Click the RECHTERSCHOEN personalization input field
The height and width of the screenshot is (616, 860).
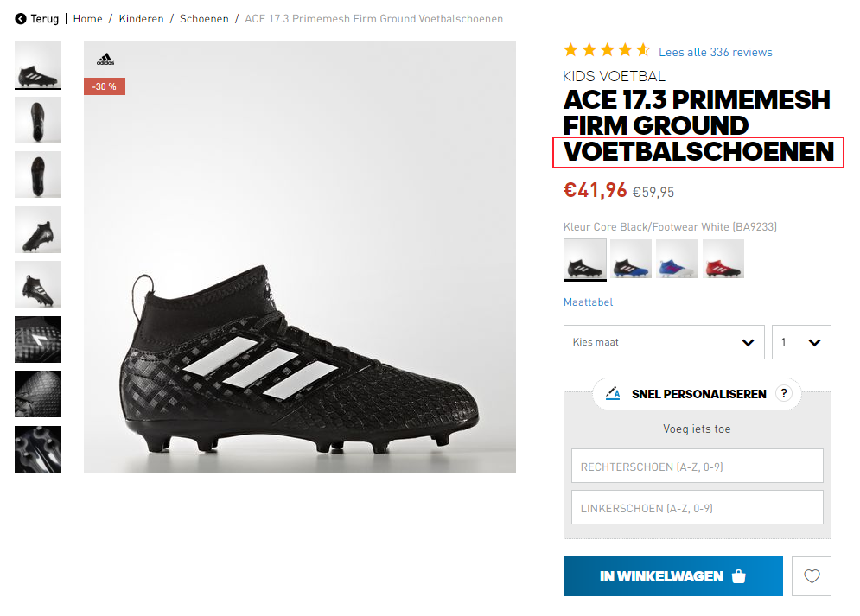[x=697, y=466]
